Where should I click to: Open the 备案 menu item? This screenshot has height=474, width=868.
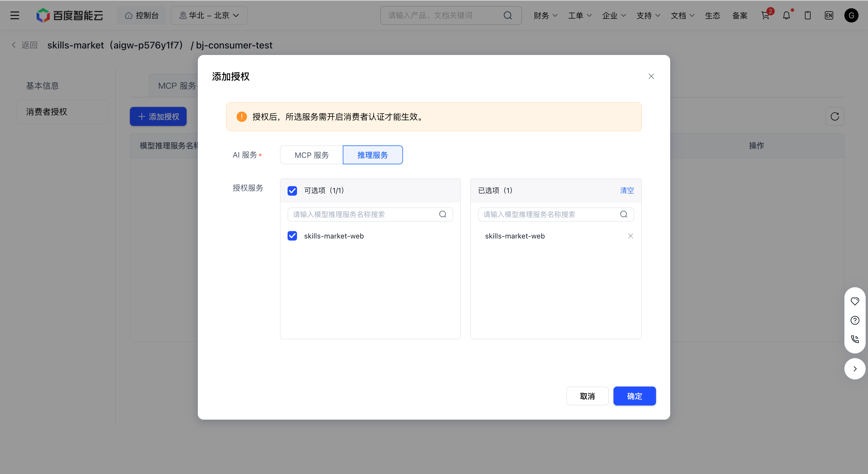[x=740, y=16]
